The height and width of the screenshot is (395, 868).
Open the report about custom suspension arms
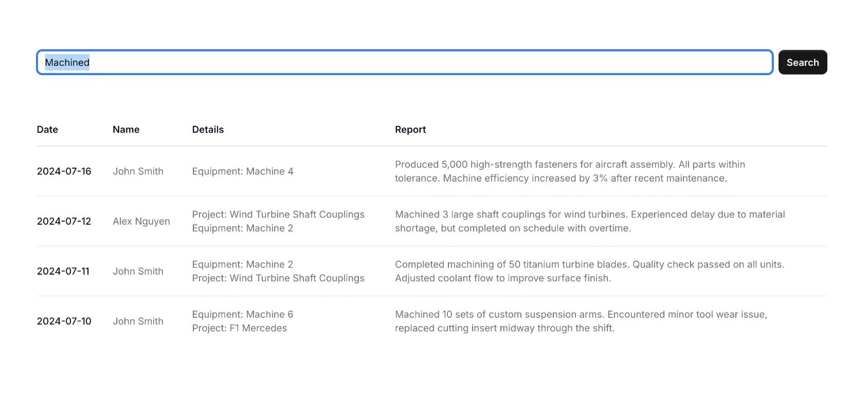click(581, 321)
